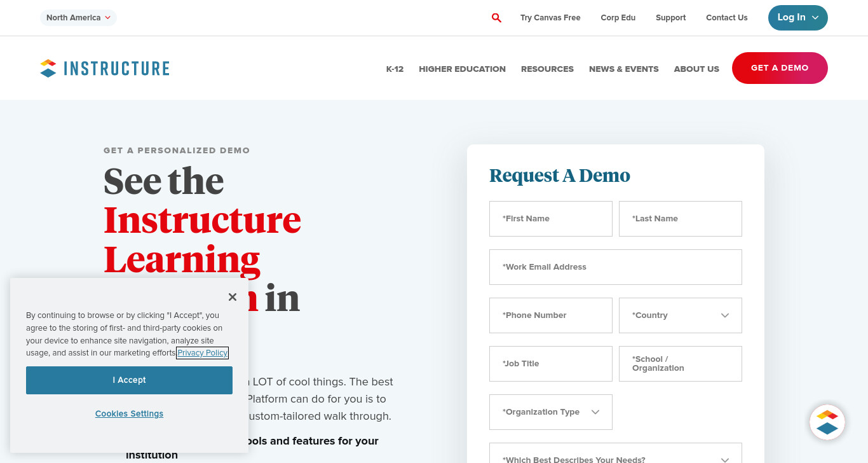
Task: Accept cookies with I Accept button
Action: [129, 380]
